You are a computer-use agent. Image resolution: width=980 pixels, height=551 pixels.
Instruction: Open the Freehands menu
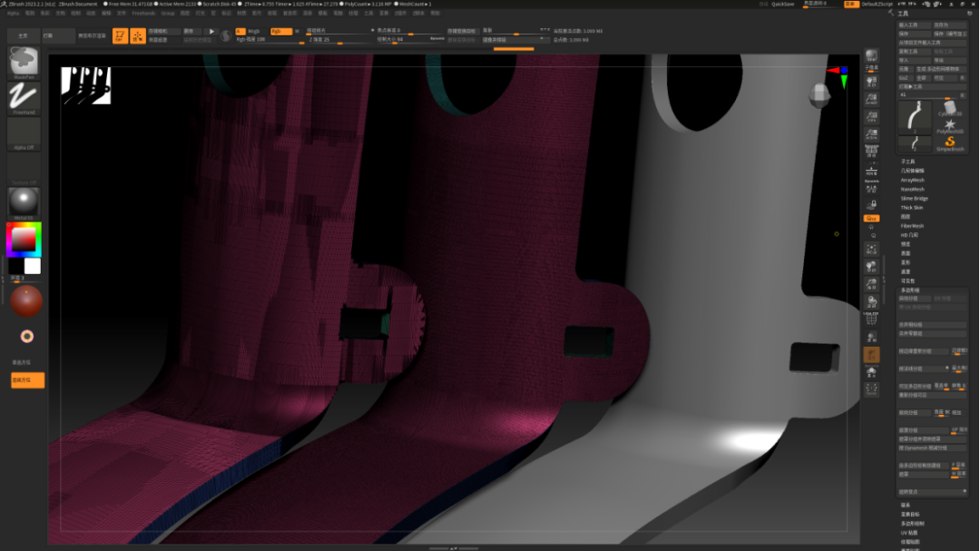point(143,13)
